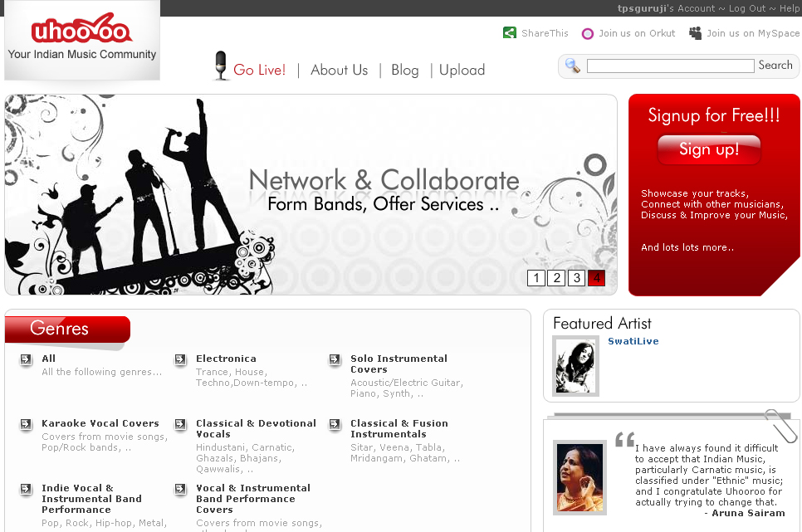Click arrow icon next to Karaoke Vocal Covers
Image resolution: width=802 pixels, height=532 pixels.
click(x=26, y=424)
